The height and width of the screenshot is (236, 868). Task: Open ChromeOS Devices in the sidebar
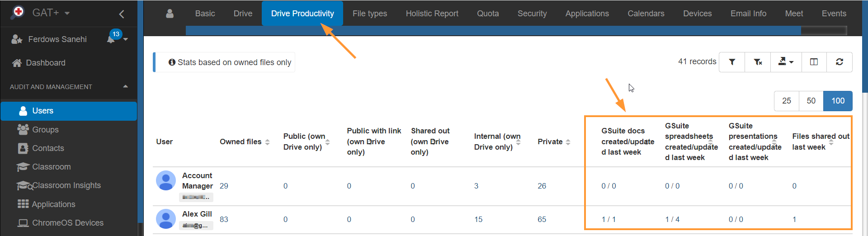68,223
